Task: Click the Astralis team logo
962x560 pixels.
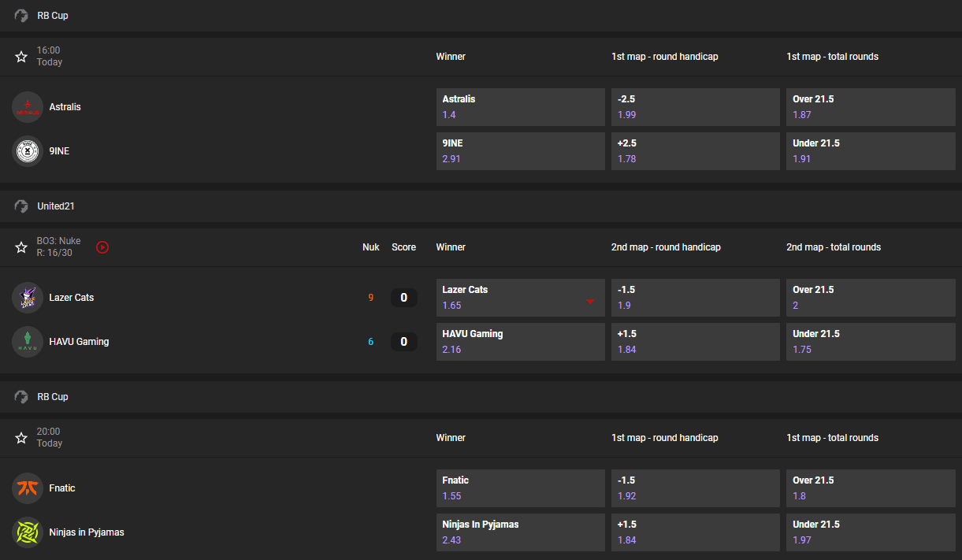Action: [28, 107]
